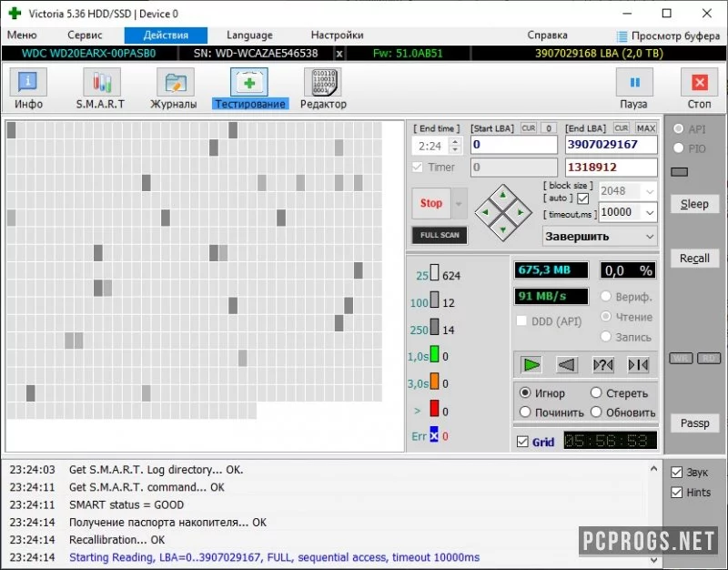
Task: Select the PIO access radio option
Action: [678, 148]
